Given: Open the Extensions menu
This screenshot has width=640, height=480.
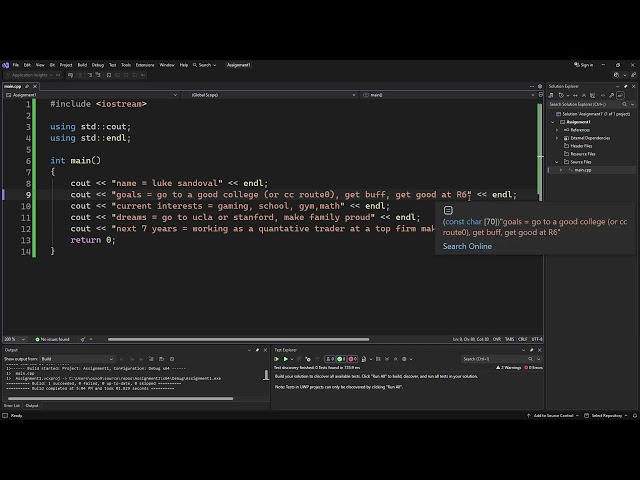Looking at the screenshot, I should pyautogui.click(x=145, y=65).
